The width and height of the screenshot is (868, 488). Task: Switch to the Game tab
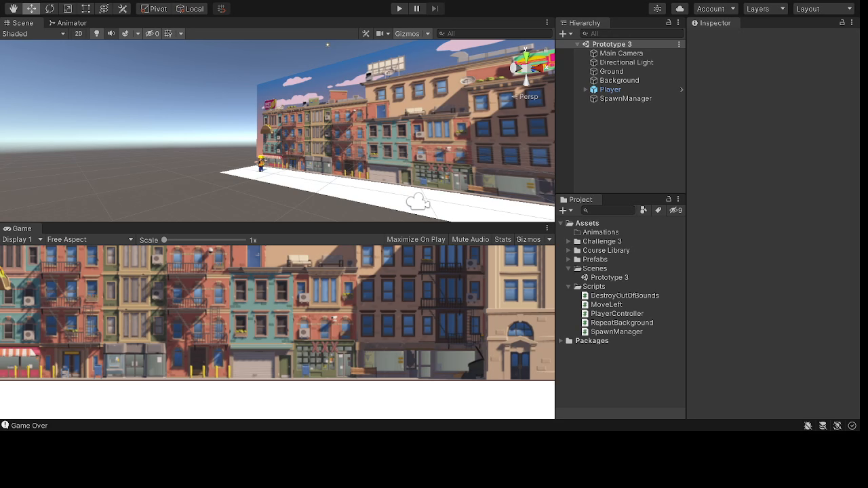(x=18, y=228)
